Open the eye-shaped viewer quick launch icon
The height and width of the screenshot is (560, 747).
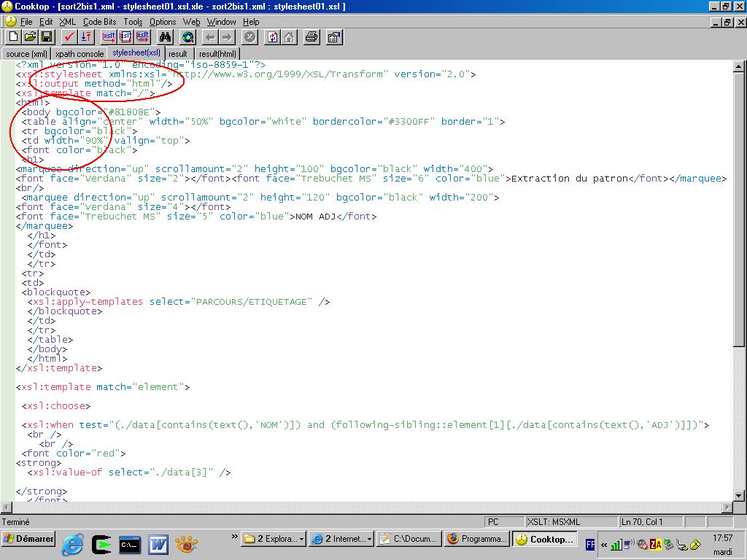coord(186,544)
